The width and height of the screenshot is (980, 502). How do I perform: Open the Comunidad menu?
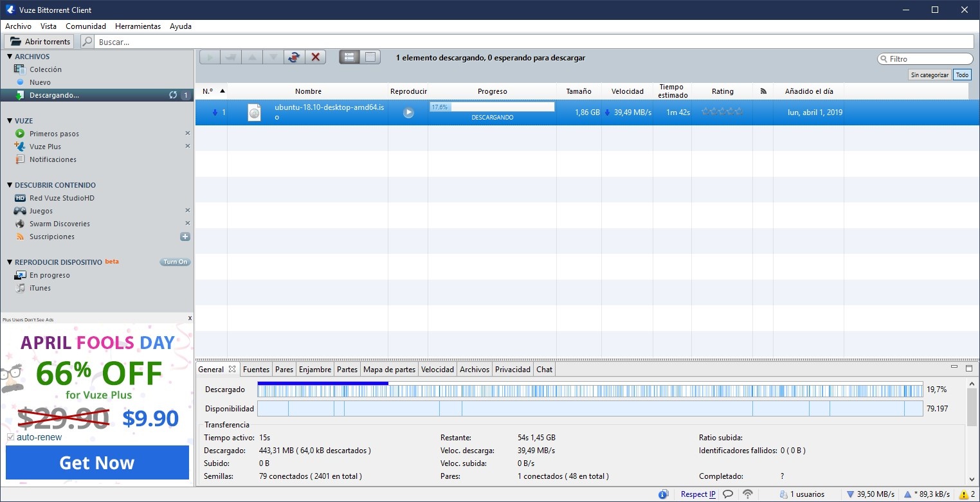pyautogui.click(x=86, y=26)
